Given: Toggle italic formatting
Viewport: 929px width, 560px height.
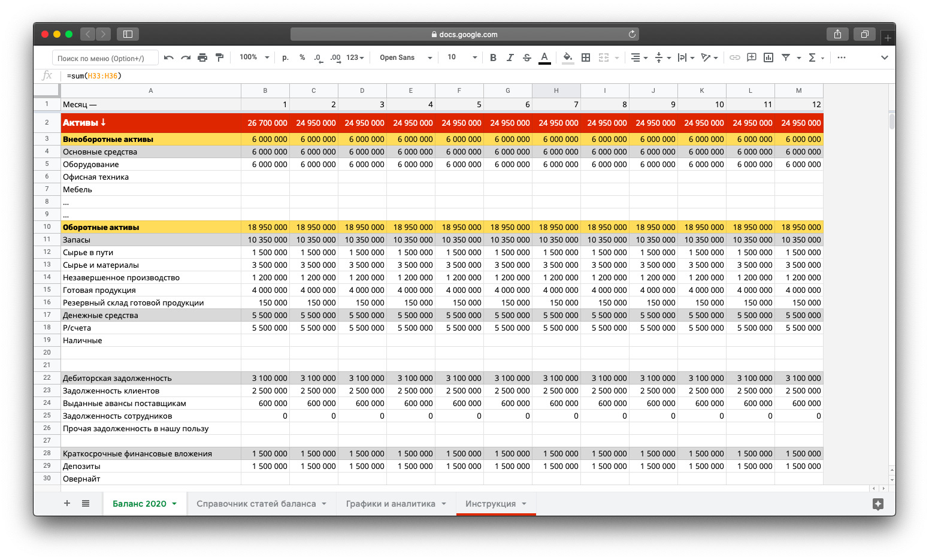Looking at the screenshot, I should [510, 57].
